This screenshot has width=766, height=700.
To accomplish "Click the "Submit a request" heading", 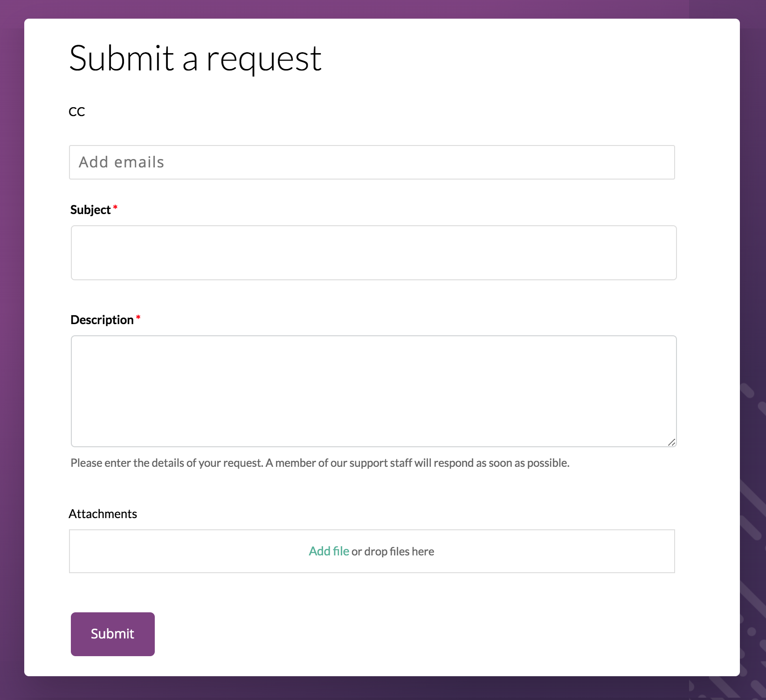I will [195, 59].
